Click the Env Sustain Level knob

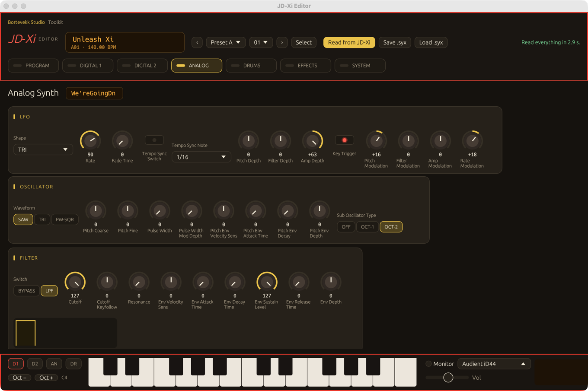tap(267, 282)
